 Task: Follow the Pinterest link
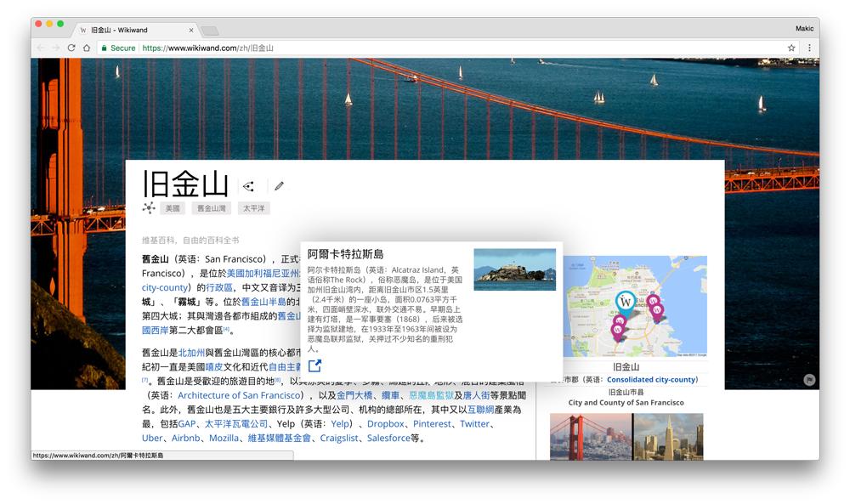(432, 424)
